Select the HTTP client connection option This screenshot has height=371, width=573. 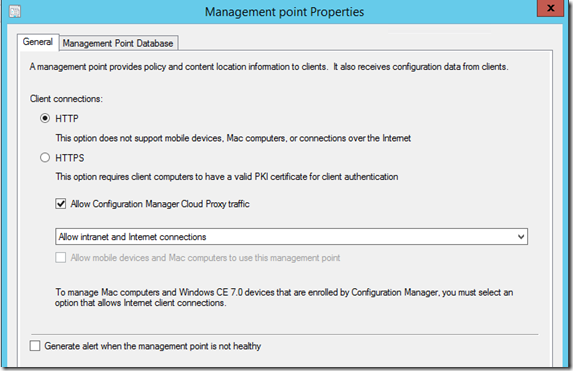[x=45, y=118]
